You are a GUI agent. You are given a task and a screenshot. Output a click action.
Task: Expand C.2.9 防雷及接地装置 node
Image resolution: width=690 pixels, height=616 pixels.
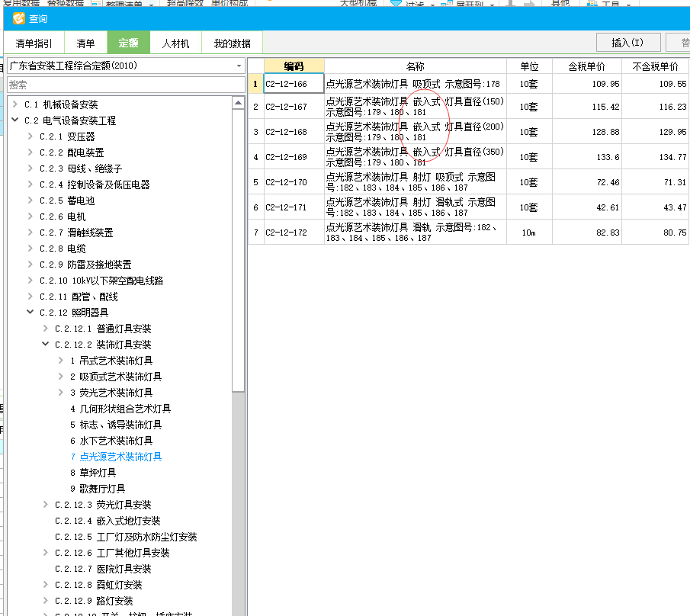(x=30, y=264)
